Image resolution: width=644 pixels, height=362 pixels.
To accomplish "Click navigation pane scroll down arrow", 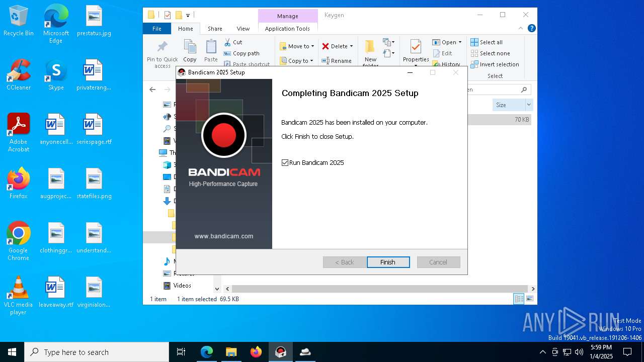I will click(x=217, y=289).
